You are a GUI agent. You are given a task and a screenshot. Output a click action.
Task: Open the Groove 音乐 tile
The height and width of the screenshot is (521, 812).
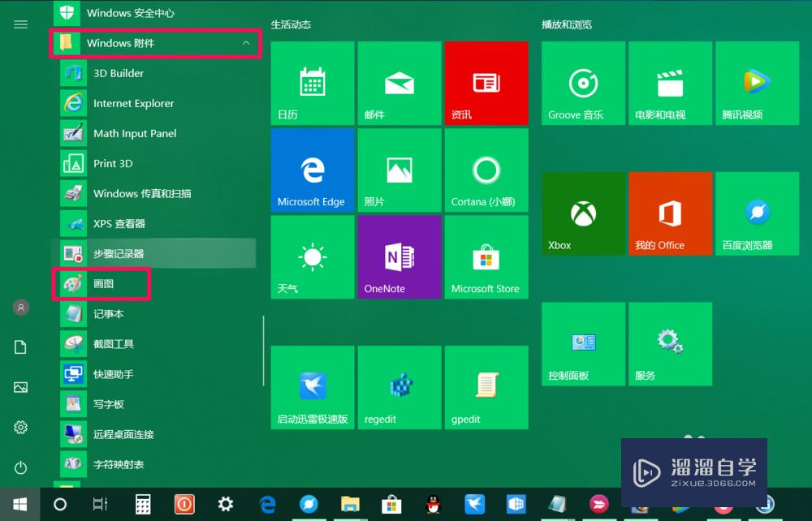(x=583, y=84)
